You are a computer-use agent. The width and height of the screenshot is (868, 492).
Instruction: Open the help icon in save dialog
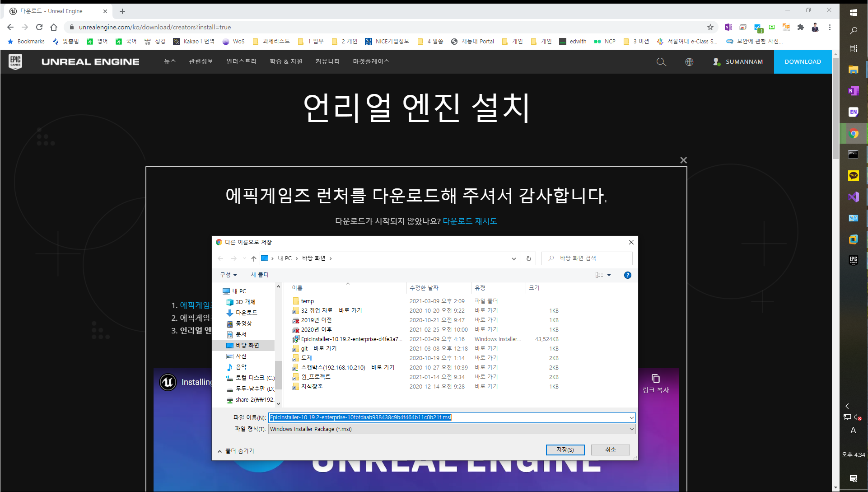pos(627,275)
